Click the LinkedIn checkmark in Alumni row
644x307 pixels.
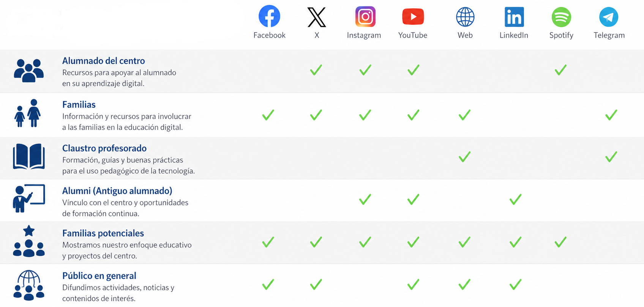(515, 199)
